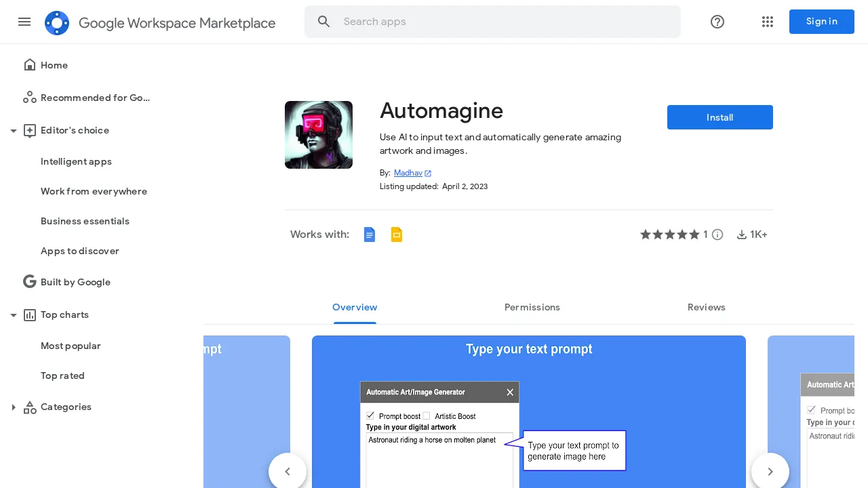Image resolution: width=868 pixels, height=488 pixels.
Task: Click the Search apps field
Action: 492,22
